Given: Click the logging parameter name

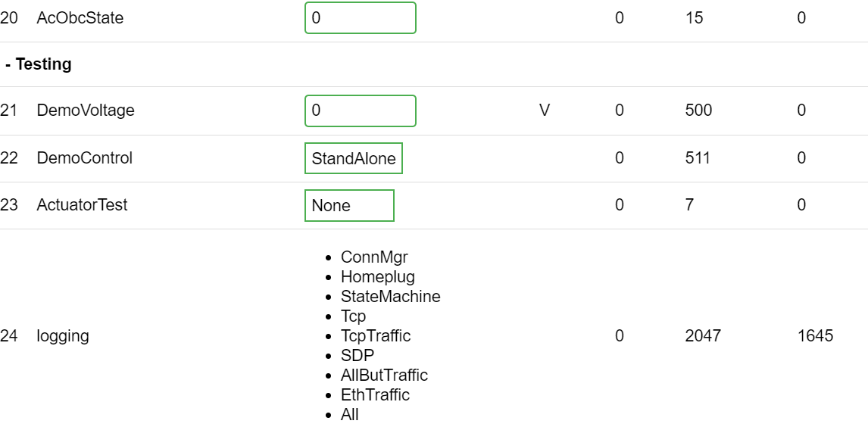Looking at the screenshot, I should 63,336.
